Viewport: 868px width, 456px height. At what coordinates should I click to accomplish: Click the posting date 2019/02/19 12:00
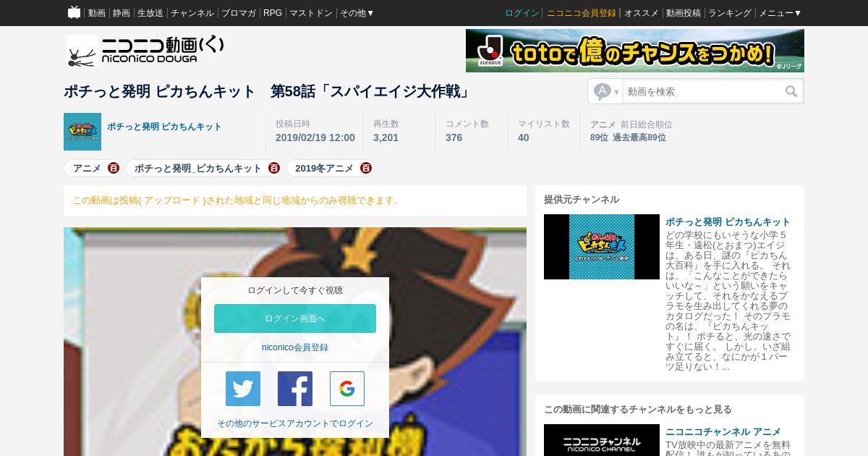click(x=315, y=138)
